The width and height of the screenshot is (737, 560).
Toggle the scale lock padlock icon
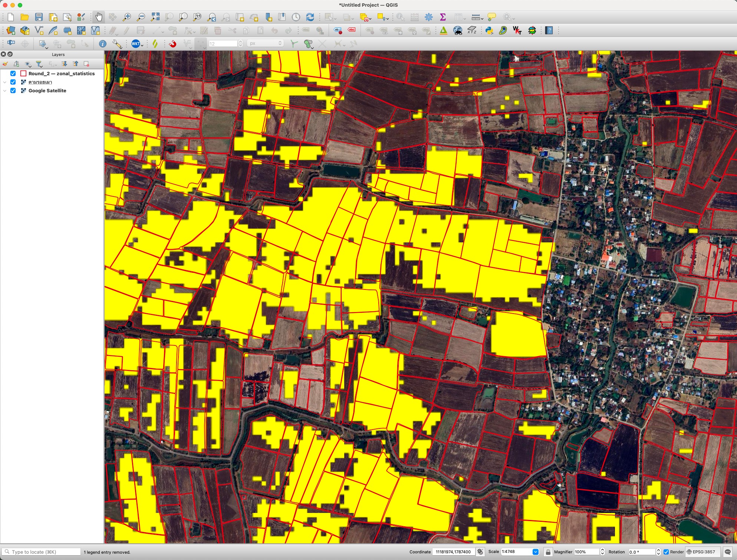coord(548,552)
